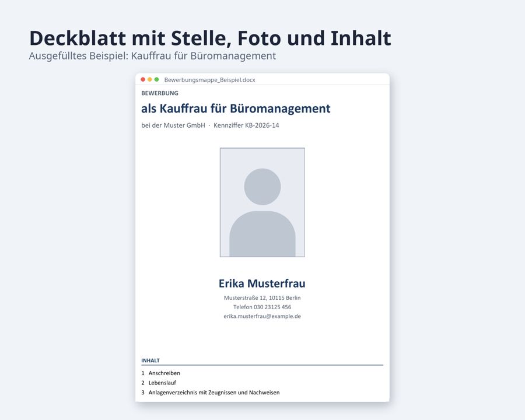This screenshot has height=420, width=525.
Task: Click the name Erika Musterfrau
Action: [262, 283]
